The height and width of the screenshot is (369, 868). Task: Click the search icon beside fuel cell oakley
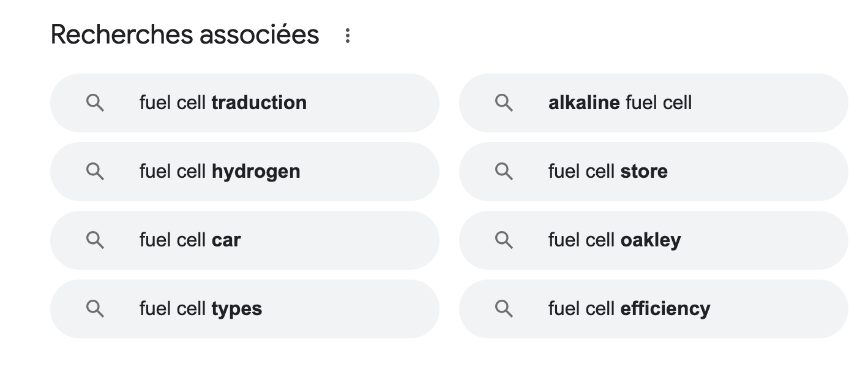click(504, 240)
